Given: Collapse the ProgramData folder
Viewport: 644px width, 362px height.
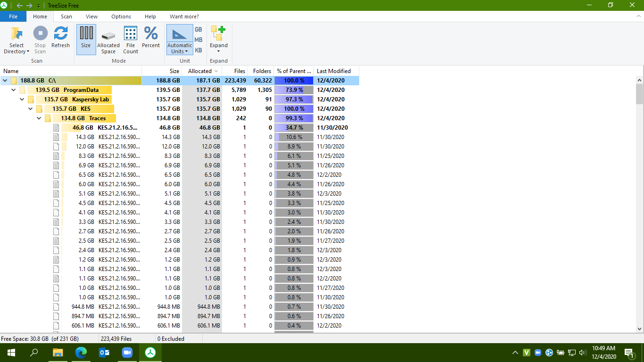Looking at the screenshot, I should tap(14, 90).
